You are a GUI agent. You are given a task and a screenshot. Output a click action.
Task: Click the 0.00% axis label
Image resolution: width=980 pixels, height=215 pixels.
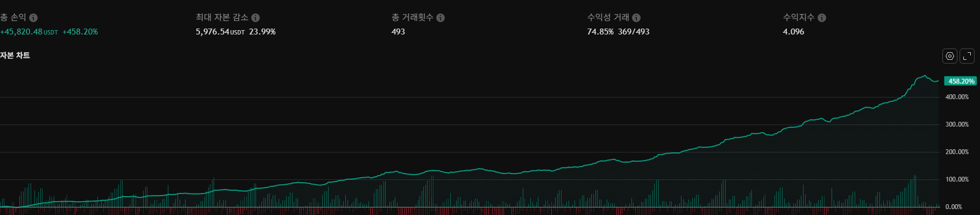pos(954,207)
